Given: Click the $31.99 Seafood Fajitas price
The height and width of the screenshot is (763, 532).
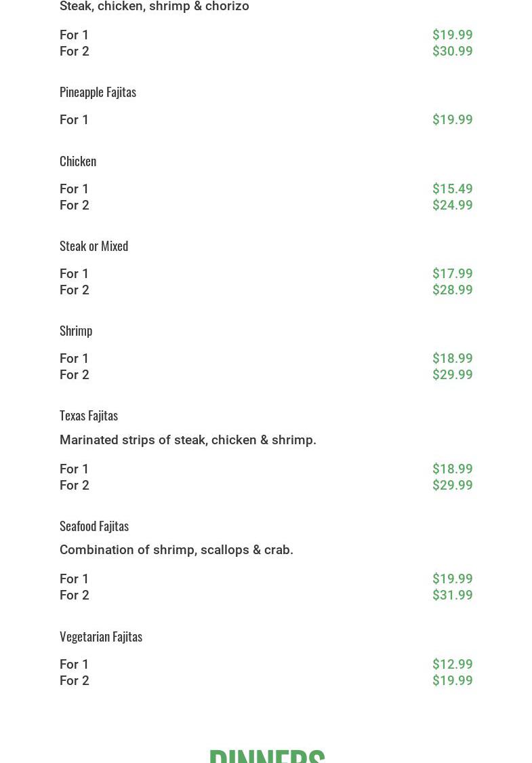Looking at the screenshot, I should (452, 595).
